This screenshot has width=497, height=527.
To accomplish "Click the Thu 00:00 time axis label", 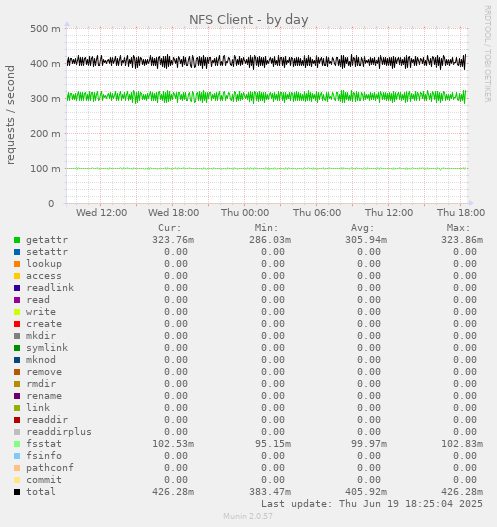I will 245,213.
